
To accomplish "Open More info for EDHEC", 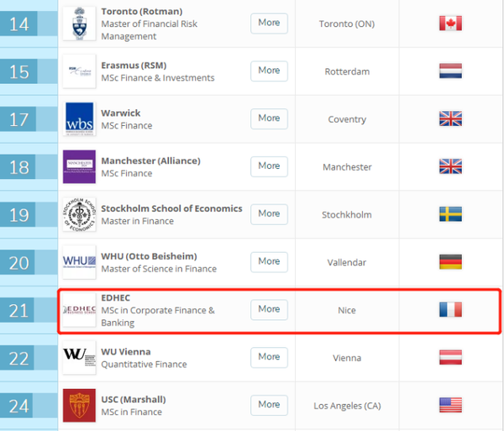I will click(x=269, y=309).
